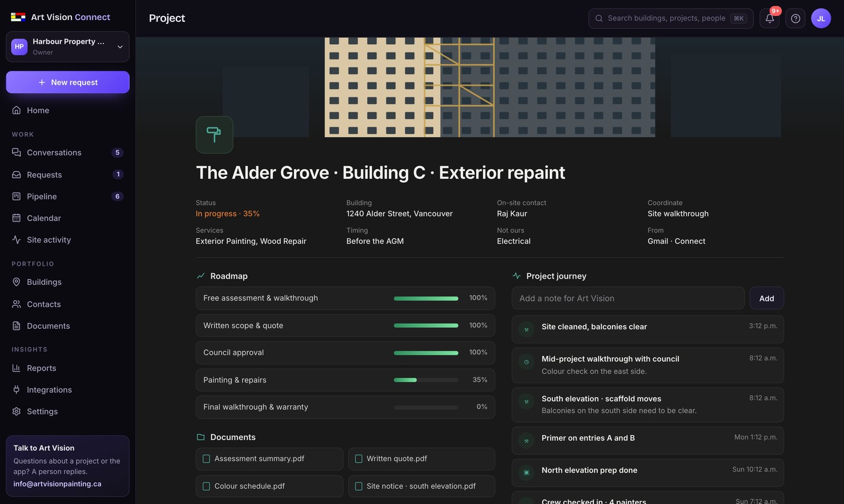Open Assessment summary.pdf document
The width and height of the screenshot is (844, 504).
point(270,459)
